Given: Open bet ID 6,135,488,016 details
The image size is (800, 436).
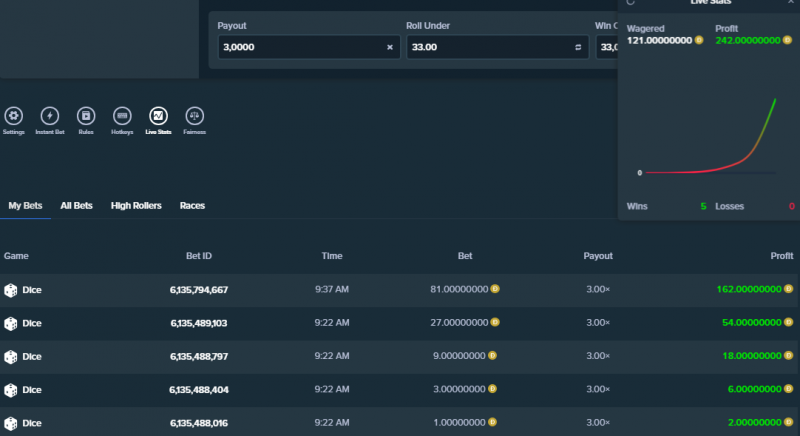Looking at the screenshot, I should [x=199, y=423].
